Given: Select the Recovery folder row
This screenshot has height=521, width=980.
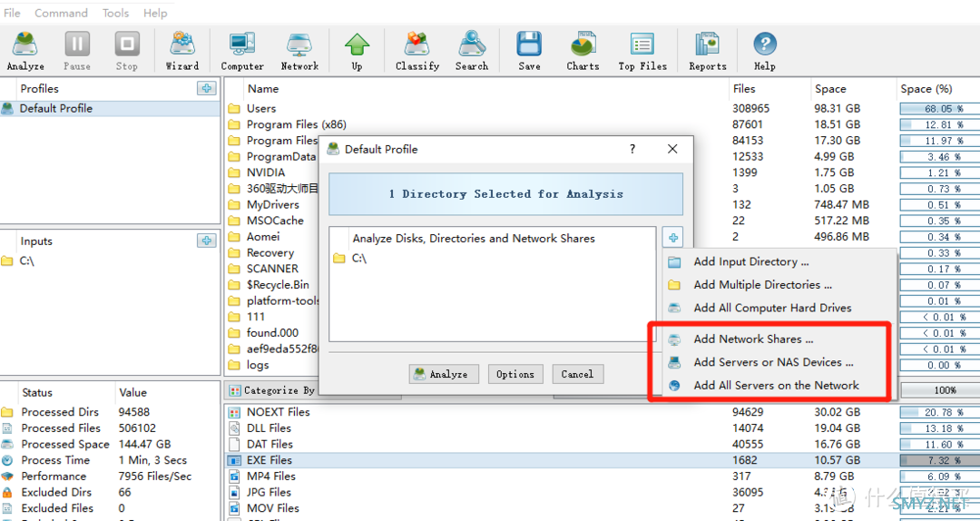Looking at the screenshot, I should (x=272, y=252).
